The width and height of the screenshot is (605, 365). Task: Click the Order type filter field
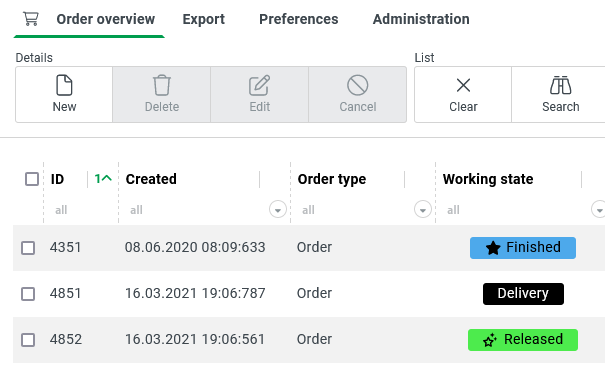tap(354, 210)
